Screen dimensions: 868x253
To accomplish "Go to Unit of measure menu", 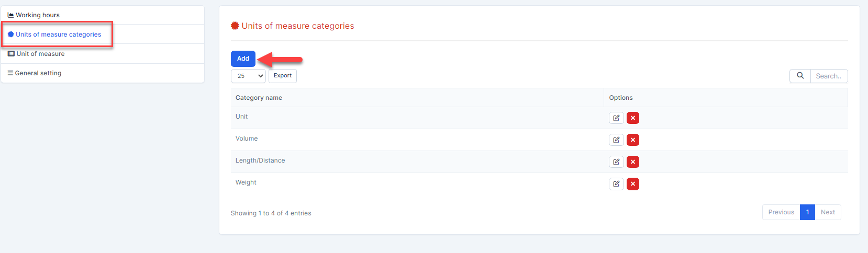I will coord(40,54).
